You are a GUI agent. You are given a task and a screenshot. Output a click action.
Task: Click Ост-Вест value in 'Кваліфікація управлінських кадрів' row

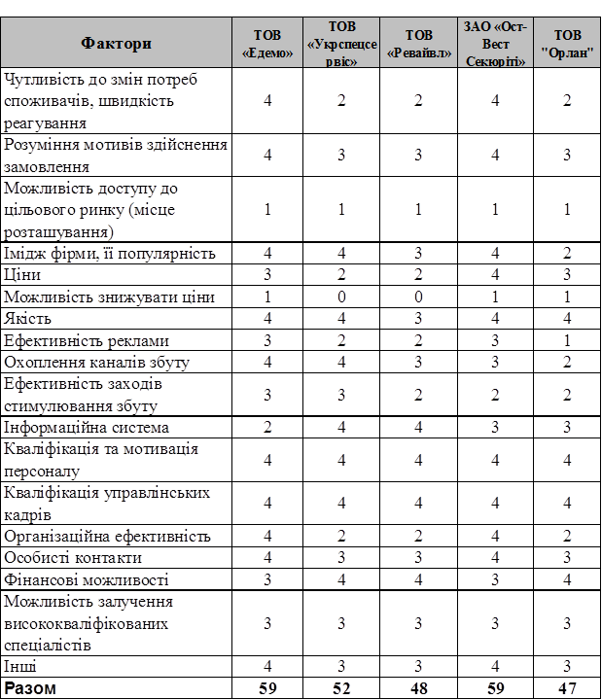(495, 504)
